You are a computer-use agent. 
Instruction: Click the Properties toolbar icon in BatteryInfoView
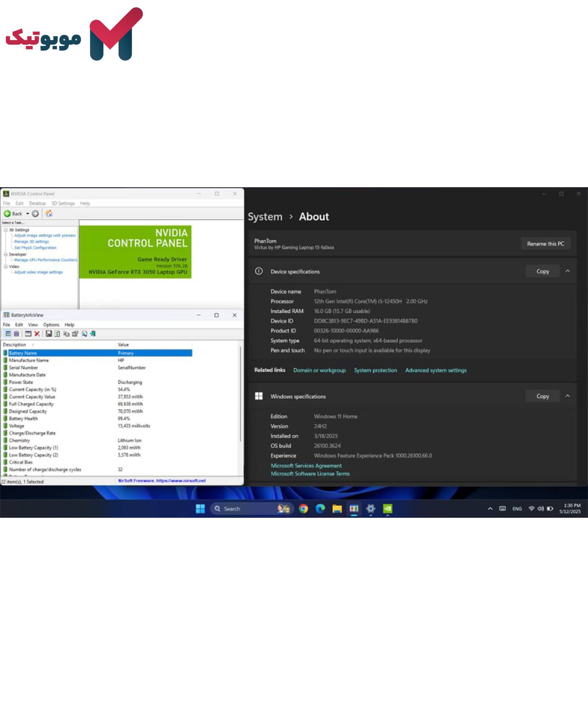click(x=75, y=334)
